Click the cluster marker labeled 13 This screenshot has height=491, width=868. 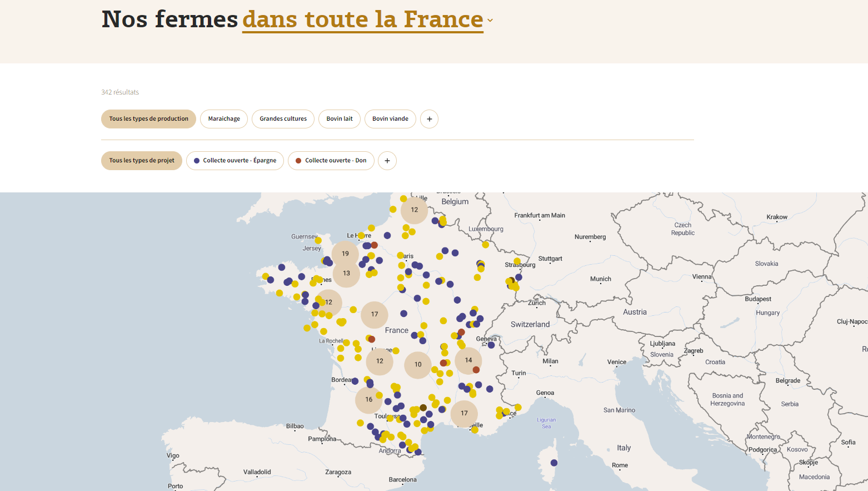pyautogui.click(x=346, y=274)
